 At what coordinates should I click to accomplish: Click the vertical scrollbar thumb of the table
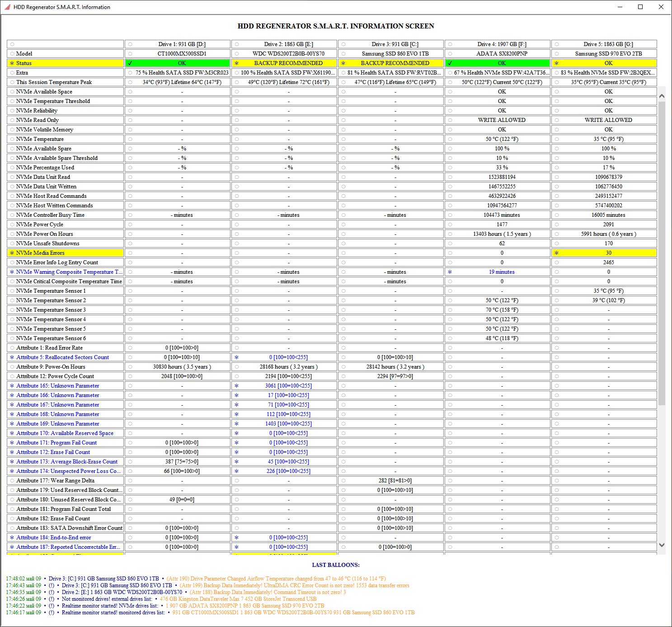coord(662,253)
